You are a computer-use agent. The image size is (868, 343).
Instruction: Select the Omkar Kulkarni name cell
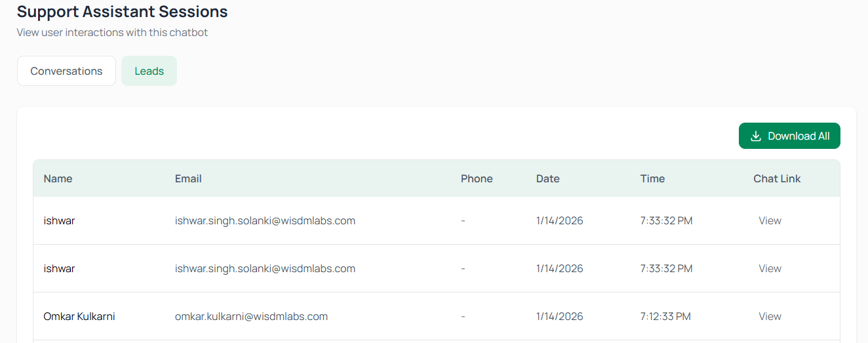tap(79, 316)
